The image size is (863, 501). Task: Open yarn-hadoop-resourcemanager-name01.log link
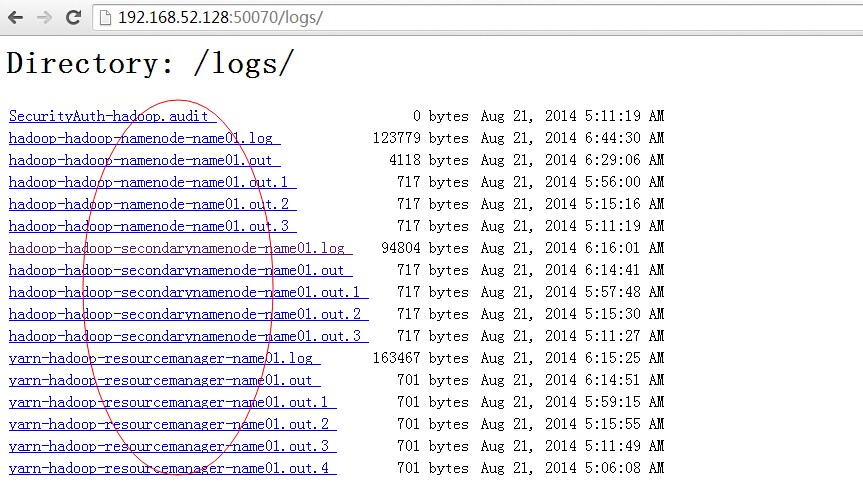pyautogui.click(x=162, y=358)
